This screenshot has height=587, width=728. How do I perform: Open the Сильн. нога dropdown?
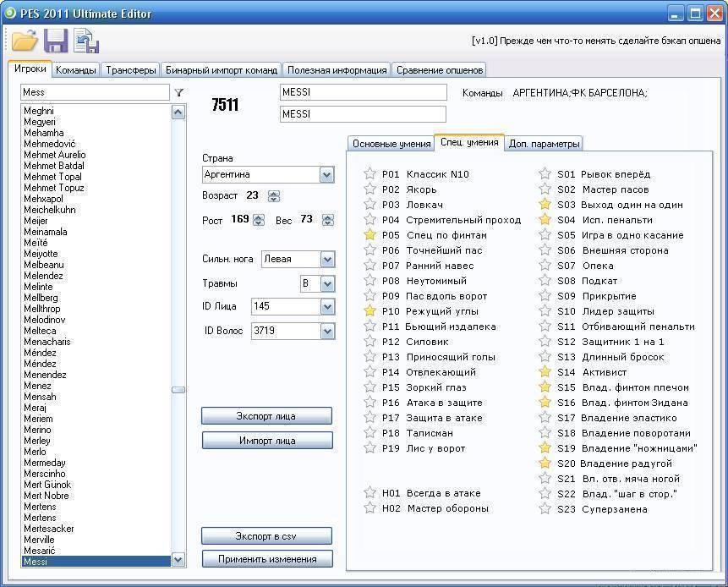coord(327,259)
